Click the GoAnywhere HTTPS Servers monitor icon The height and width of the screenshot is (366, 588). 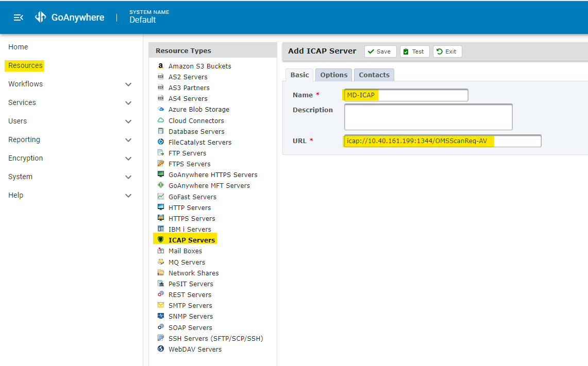pyautogui.click(x=161, y=175)
